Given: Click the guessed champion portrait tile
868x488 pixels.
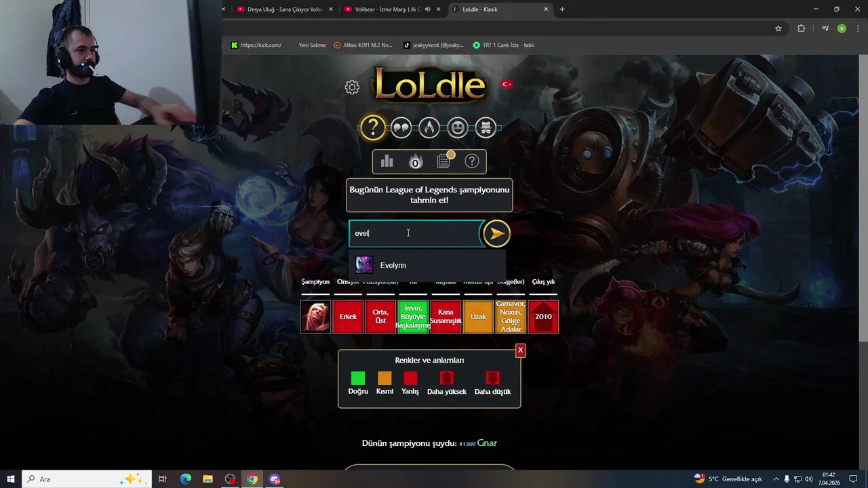Looking at the screenshot, I should point(315,317).
